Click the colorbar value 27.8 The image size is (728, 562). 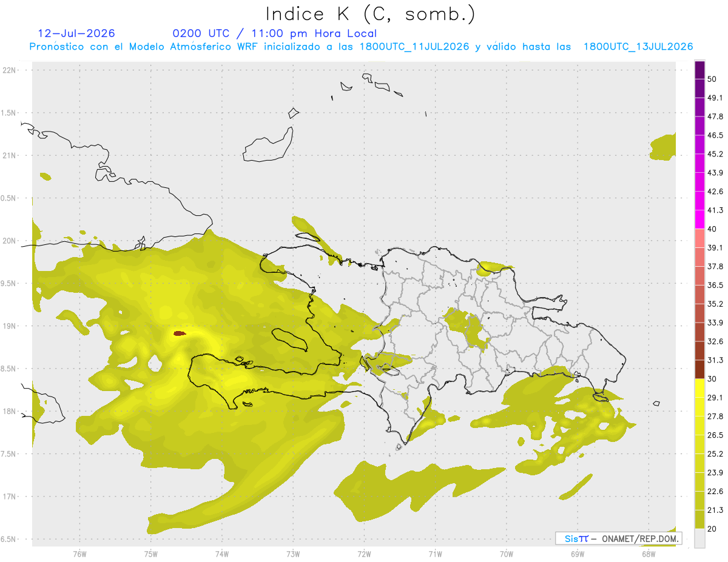(715, 416)
